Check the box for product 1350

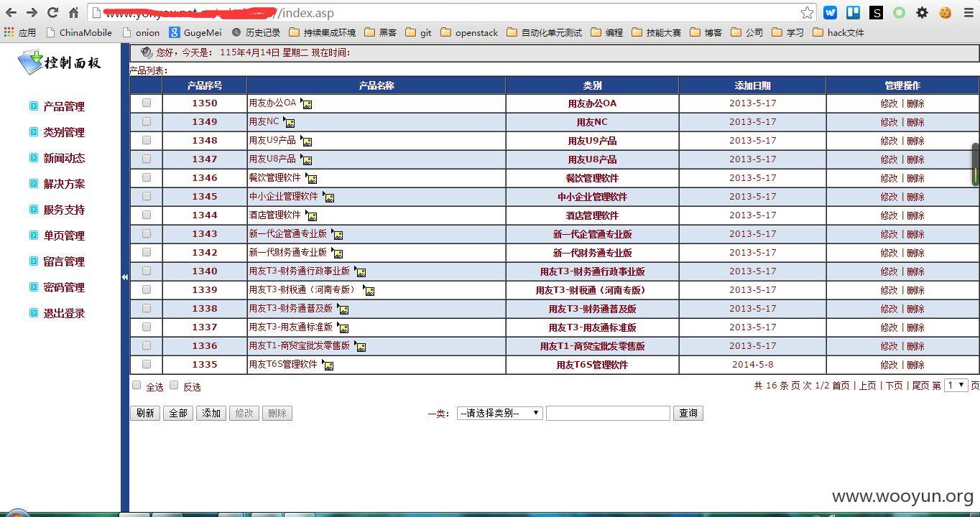click(147, 103)
